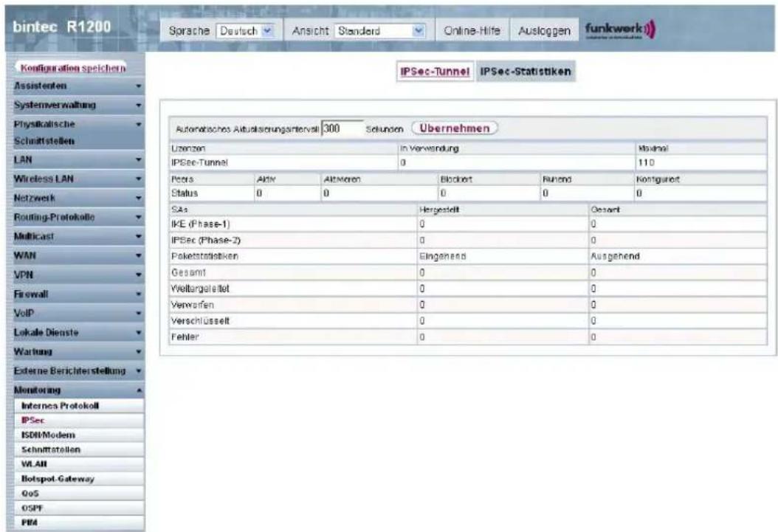
Task: Click the IKE (Phase-1) row label
Action: (201, 224)
